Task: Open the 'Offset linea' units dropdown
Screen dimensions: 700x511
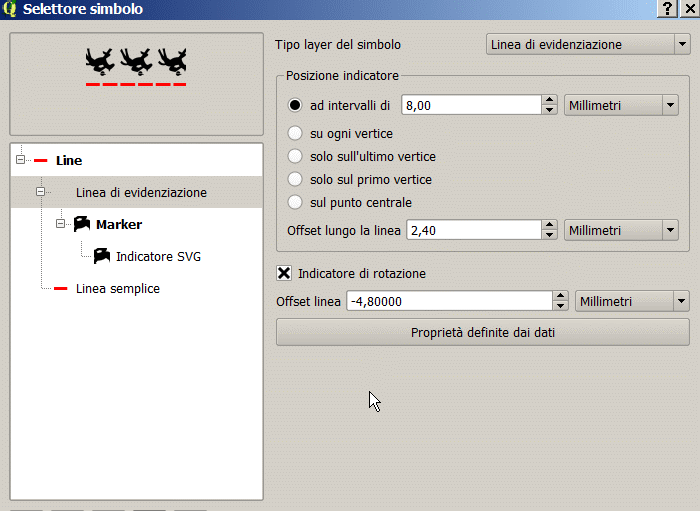Action: tap(633, 301)
